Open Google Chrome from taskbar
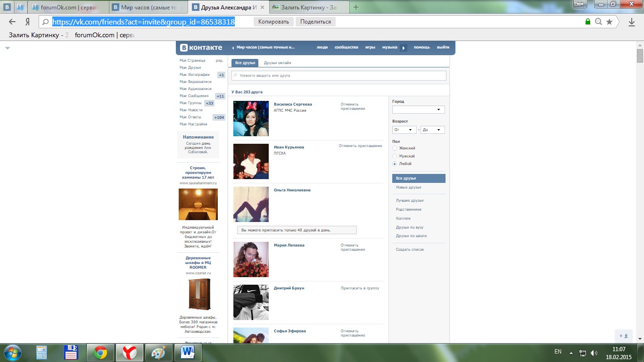The image size is (644, 362). [x=100, y=353]
